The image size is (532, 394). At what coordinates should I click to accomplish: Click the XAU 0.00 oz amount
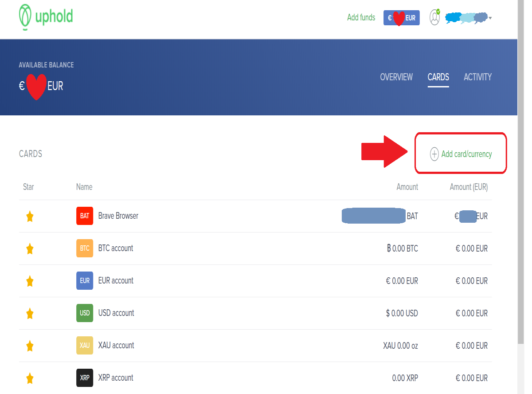click(401, 346)
